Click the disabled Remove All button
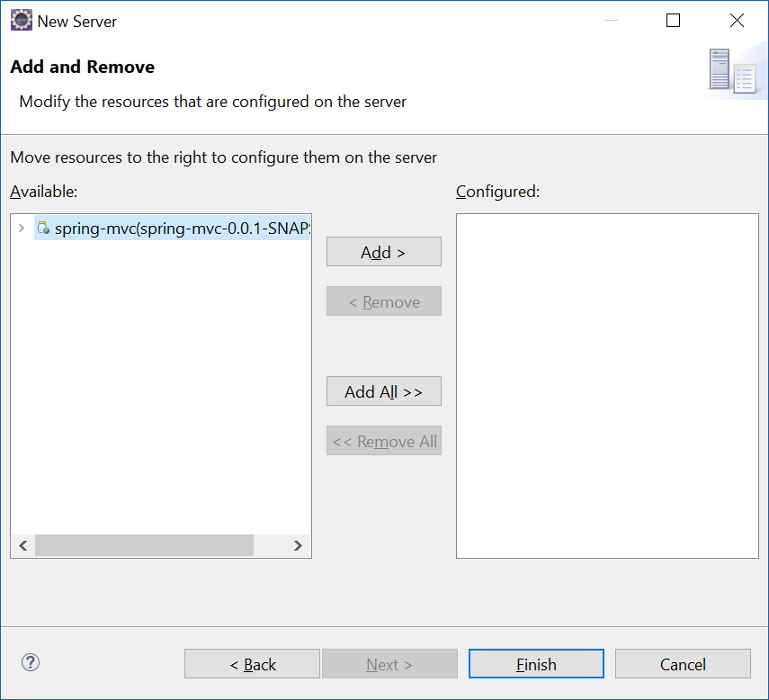Image resolution: width=769 pixels, height=700 pixels. tap(383, 440)
